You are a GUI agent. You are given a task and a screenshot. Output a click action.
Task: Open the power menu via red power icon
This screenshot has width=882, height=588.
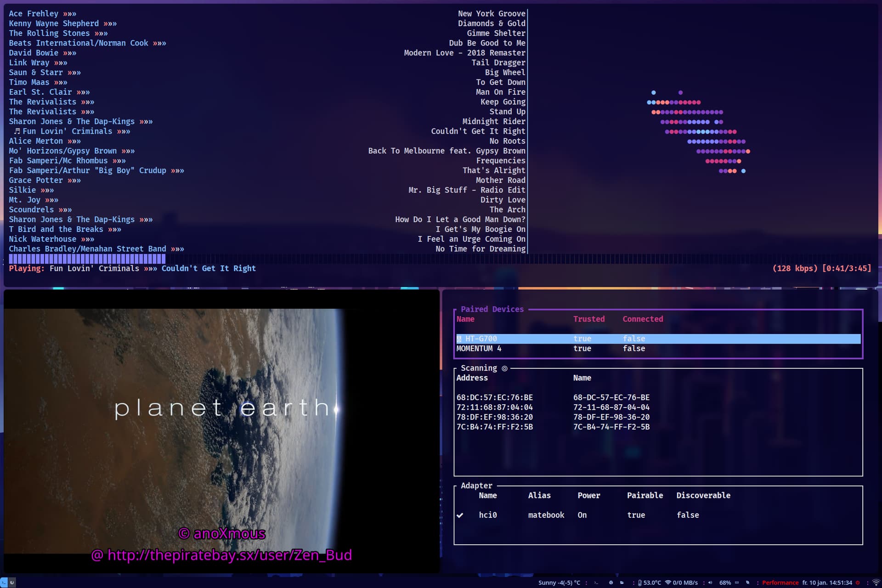coord(858,582)
